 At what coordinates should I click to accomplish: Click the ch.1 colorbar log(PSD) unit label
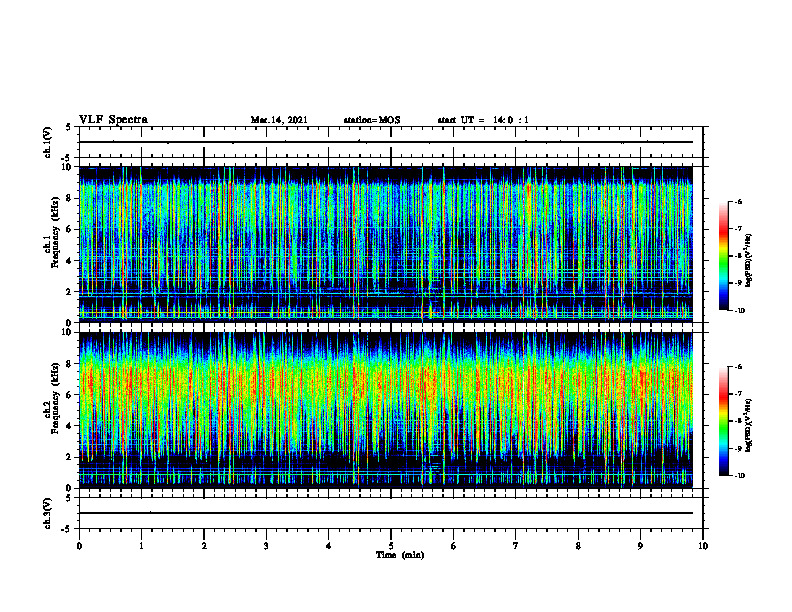coord(749,261)
